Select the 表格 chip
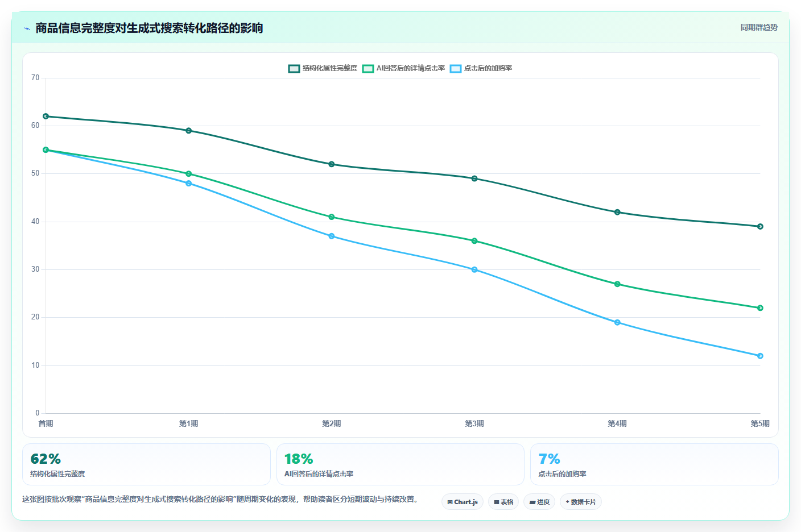801x532 pixels. point(503,502)
